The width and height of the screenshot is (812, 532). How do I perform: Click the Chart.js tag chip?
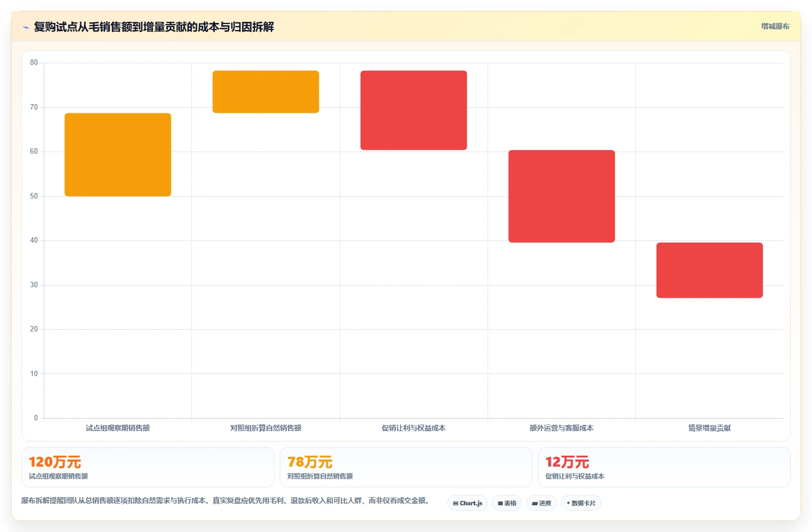pyautogui.click(x=467, y=503)
